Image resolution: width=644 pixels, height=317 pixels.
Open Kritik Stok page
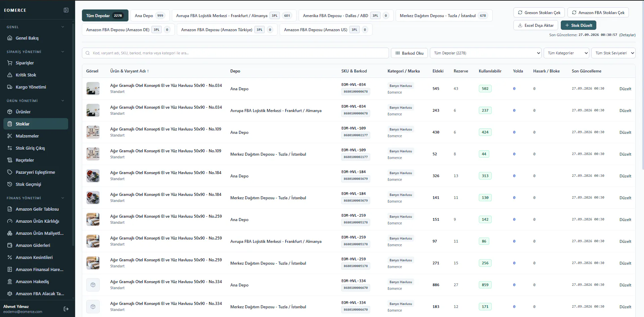[x=36, y=75]
